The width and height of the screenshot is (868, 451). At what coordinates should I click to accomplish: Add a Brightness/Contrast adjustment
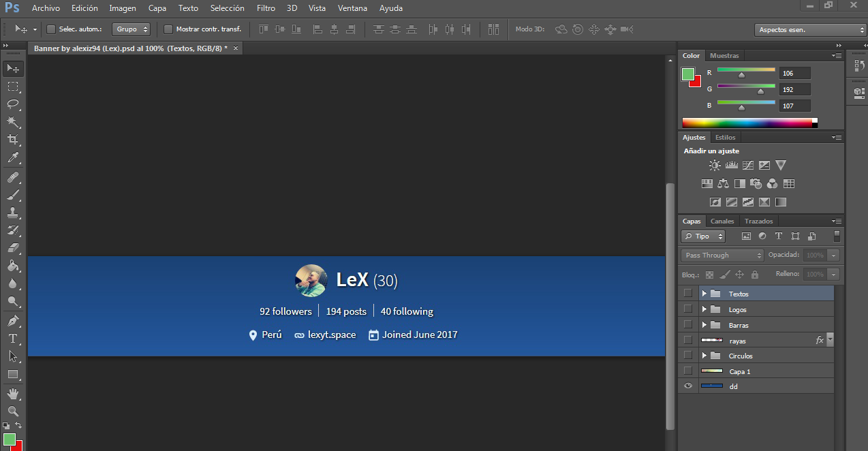pos(714,165)
